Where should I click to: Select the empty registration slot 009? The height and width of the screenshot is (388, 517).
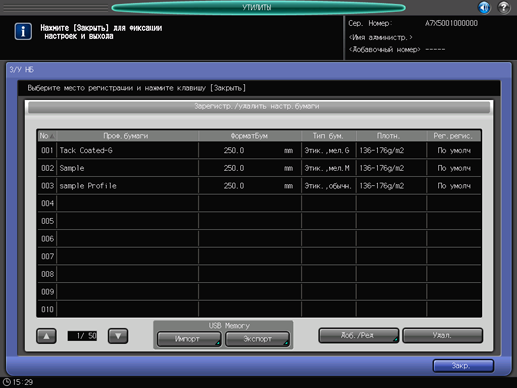coord(259,292)
